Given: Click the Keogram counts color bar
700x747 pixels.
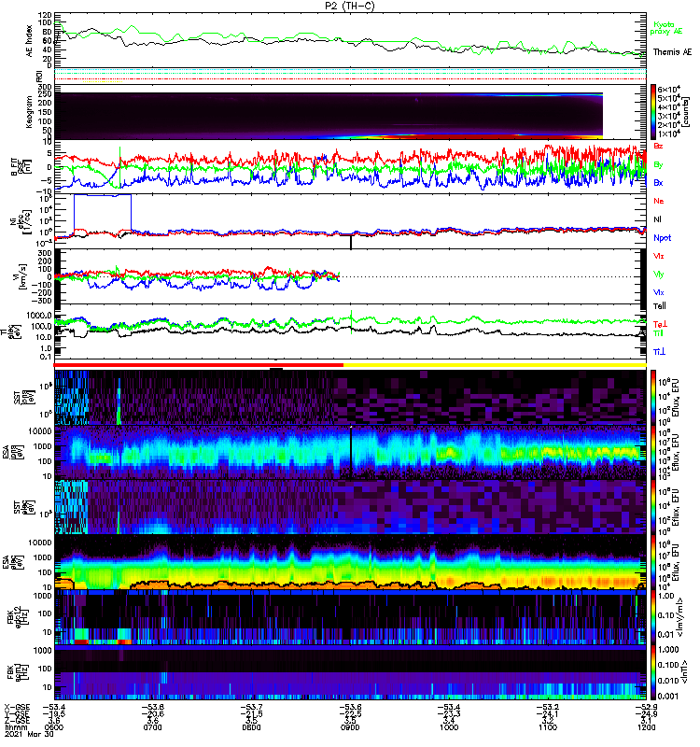Looking at the screenshot, I should pyautogui.click(x=653, y=112).
